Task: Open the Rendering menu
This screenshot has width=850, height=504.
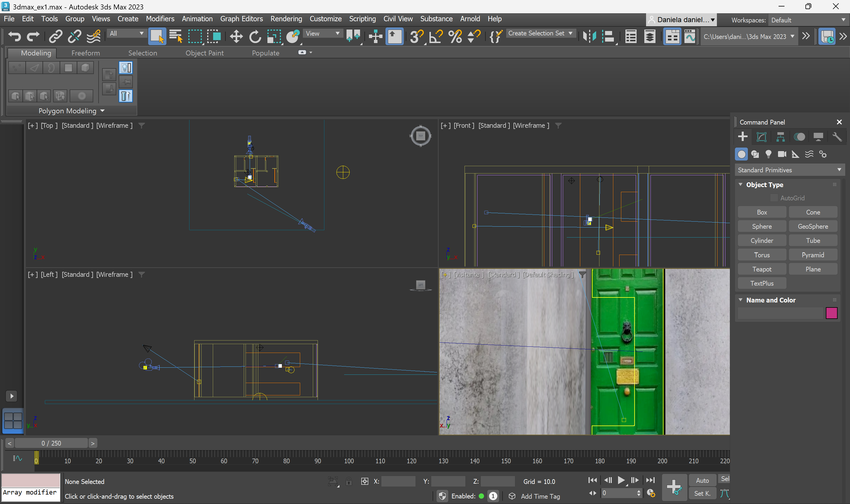Action: click(286, 19)
